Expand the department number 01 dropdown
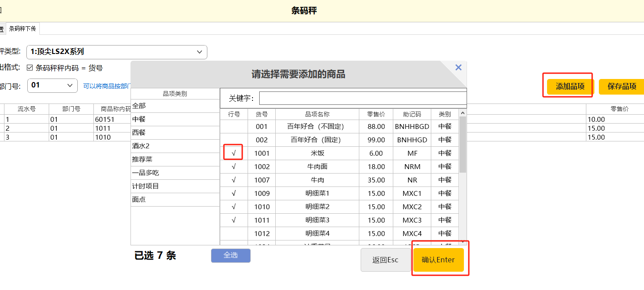 (52, 85)
